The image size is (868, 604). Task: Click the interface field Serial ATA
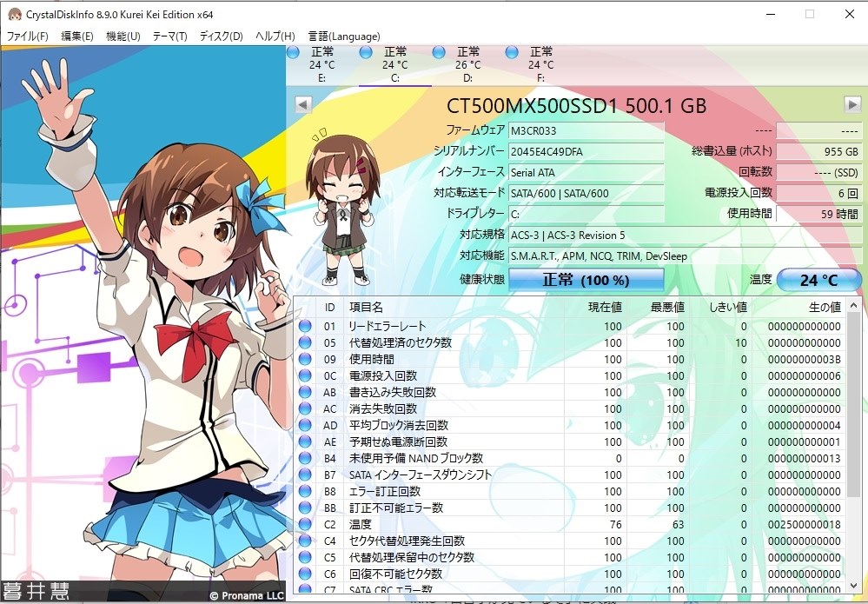tap(586, 173)
